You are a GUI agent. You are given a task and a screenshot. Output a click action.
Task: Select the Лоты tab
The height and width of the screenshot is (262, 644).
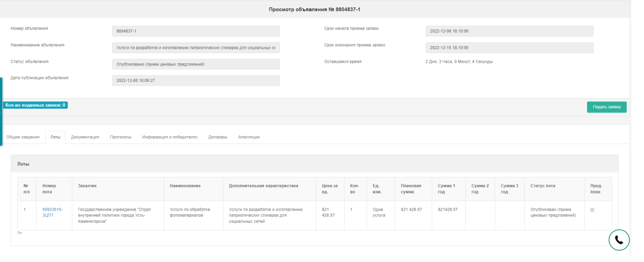click(x=55, y=137)
